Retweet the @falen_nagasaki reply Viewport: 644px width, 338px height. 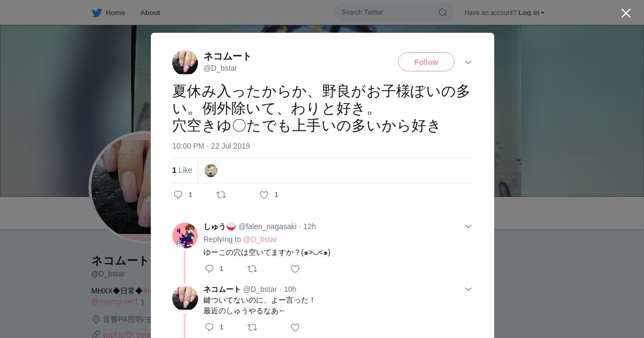(x=252, y=269)
